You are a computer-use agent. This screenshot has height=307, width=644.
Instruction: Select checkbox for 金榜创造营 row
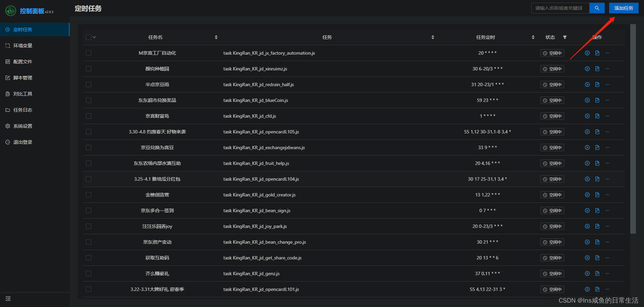click(89, 195)
